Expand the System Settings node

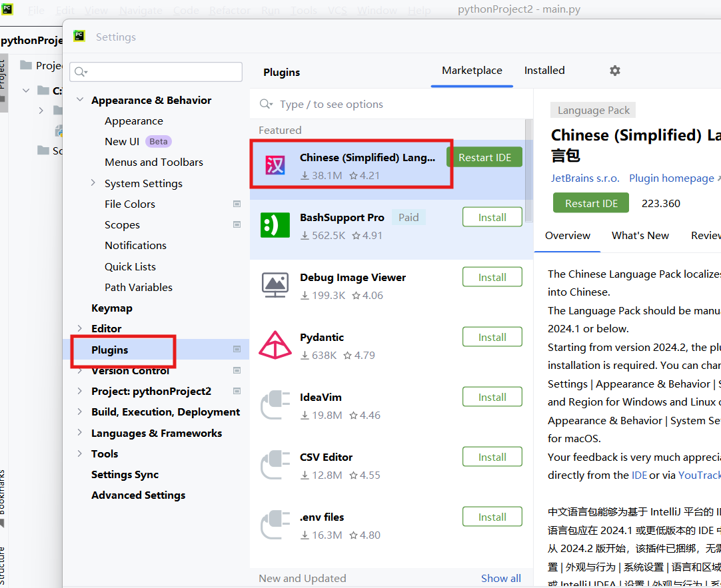(93, 183)
